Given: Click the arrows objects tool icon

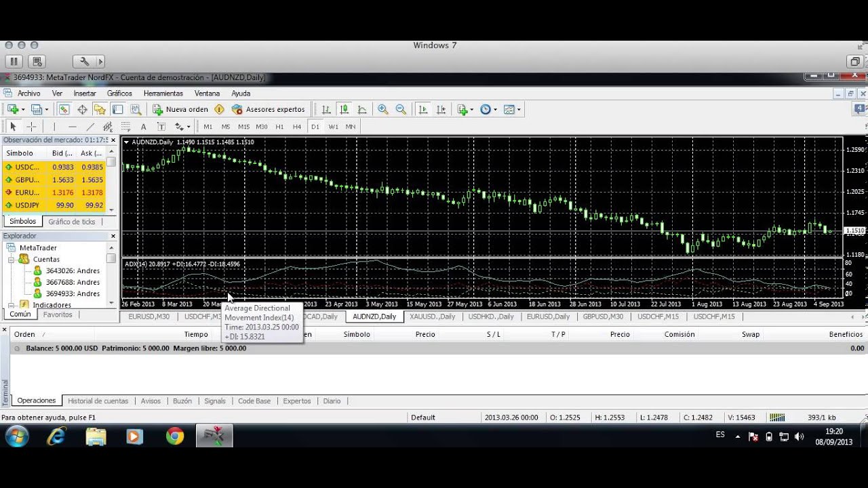Looking at the screenshot, I should coord(179,127).
